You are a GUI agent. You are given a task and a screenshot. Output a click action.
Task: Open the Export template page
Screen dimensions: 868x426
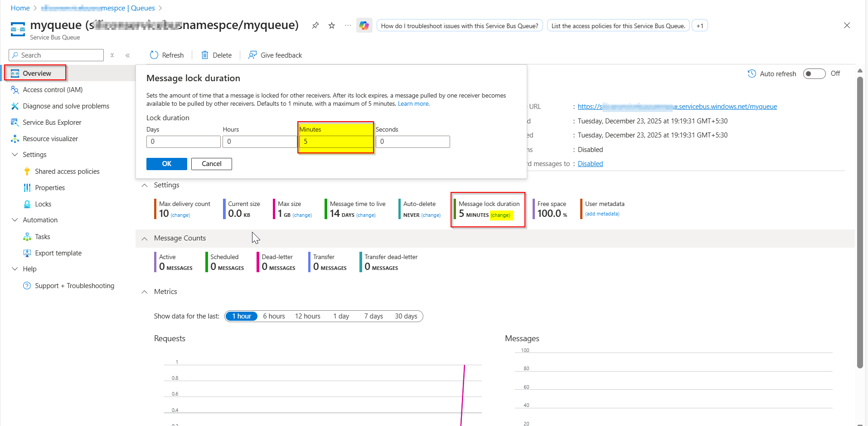(58, 253)
